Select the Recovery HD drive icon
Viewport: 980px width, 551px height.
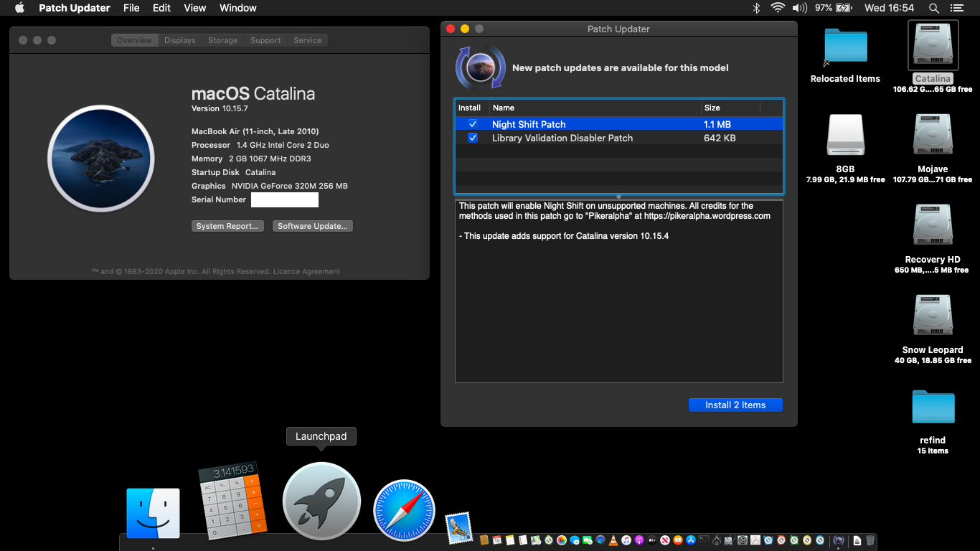pos(933,225)
